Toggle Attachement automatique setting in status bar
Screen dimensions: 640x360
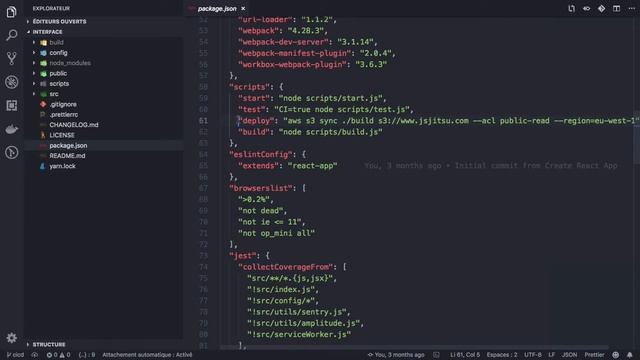coord(147,355)
